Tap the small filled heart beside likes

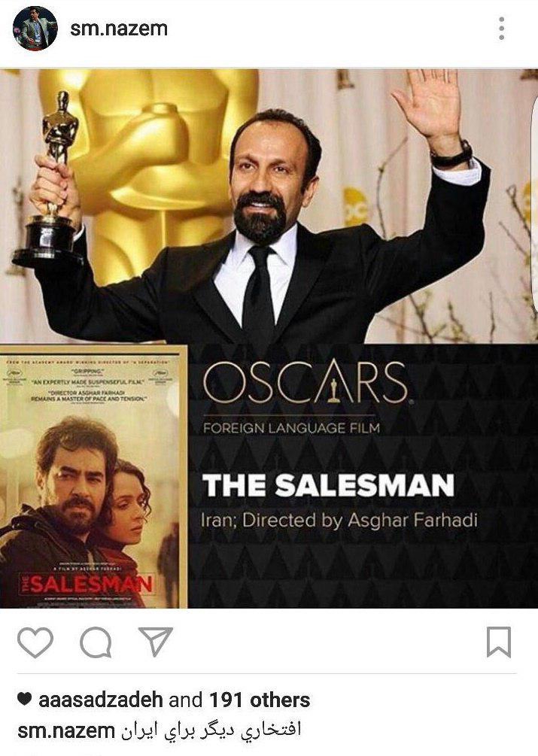pos(25,699)
